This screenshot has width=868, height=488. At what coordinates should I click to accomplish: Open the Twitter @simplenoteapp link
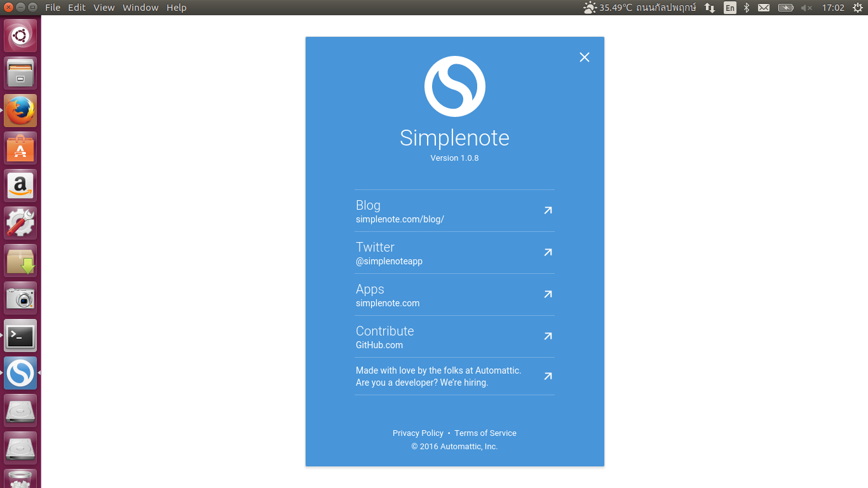pos(454,253)
